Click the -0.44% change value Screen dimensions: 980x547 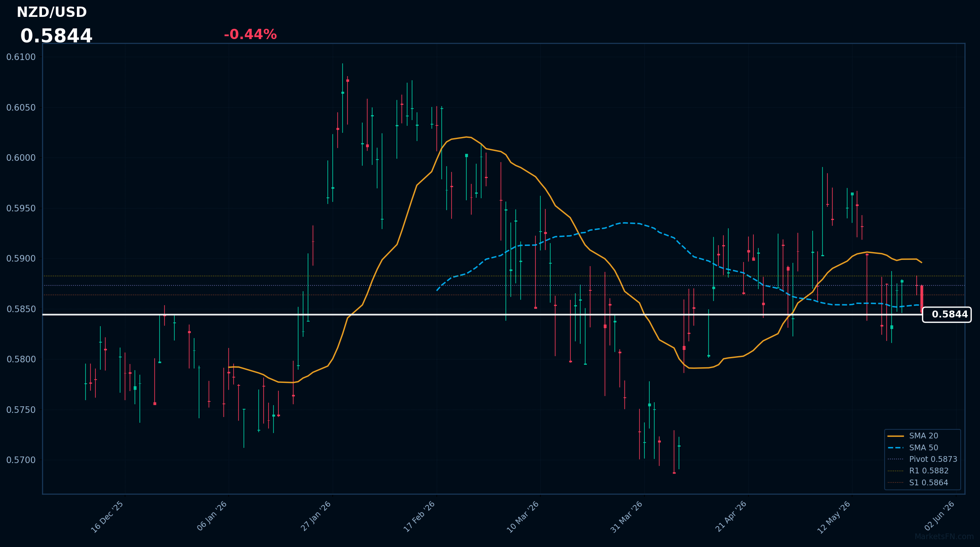tap(250, 35)
